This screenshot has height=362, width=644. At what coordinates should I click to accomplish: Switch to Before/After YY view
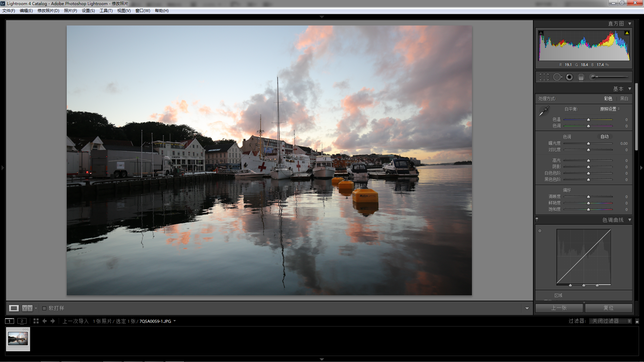[27, 308]
